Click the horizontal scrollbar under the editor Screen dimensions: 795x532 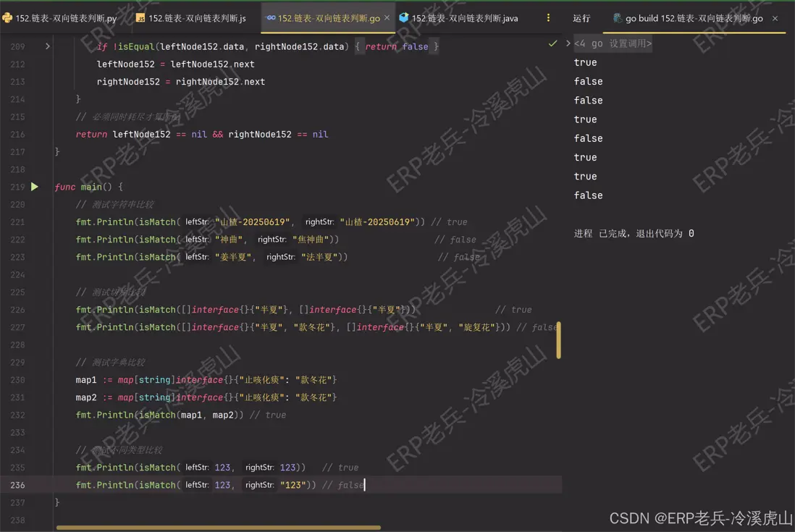click(219, 528)
